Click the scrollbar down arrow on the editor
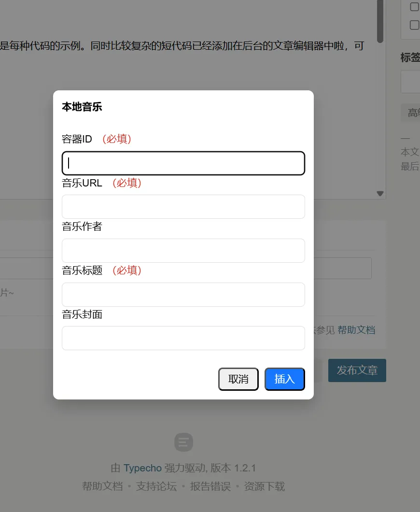Image resolution: width=420 pixels, height=512 pixels. point(380,193)
